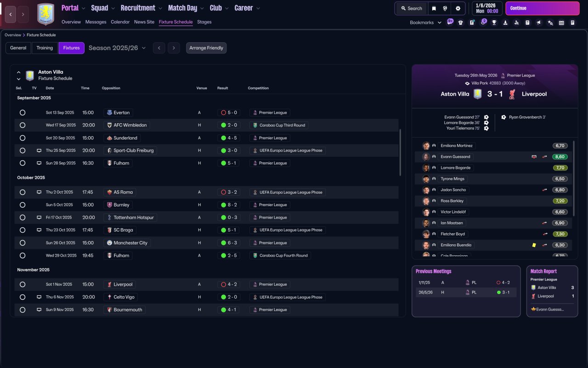The image size is (588, 368).
Task: Click the Lamare Bogarde player name
Action: (456, 168)
